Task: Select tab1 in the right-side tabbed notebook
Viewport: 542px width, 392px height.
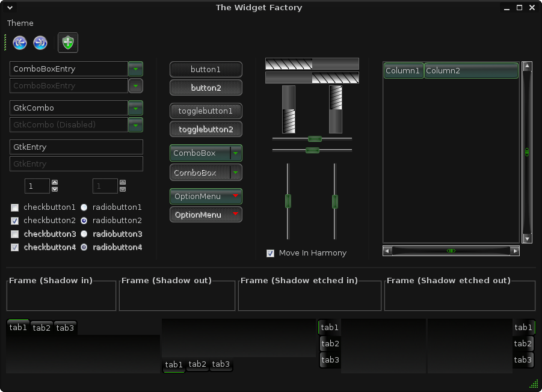Action: 523,328
